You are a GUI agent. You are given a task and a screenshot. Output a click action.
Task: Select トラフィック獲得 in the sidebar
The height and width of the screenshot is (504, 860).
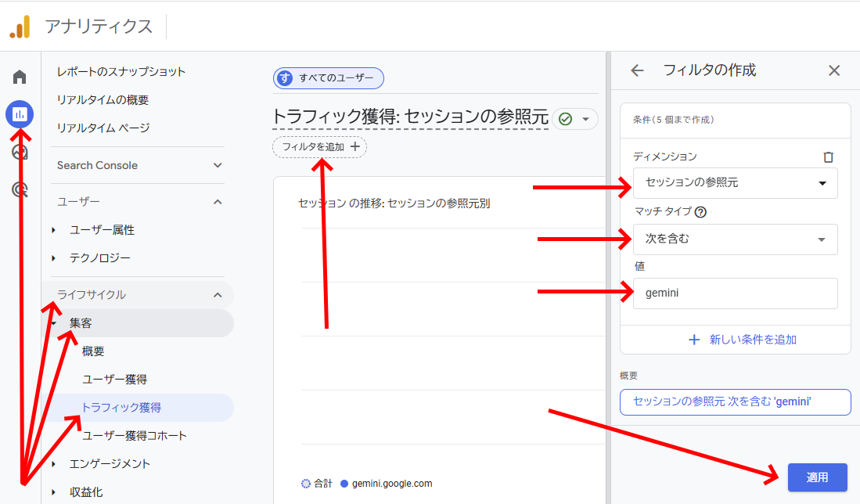click(x=121, y=407)
